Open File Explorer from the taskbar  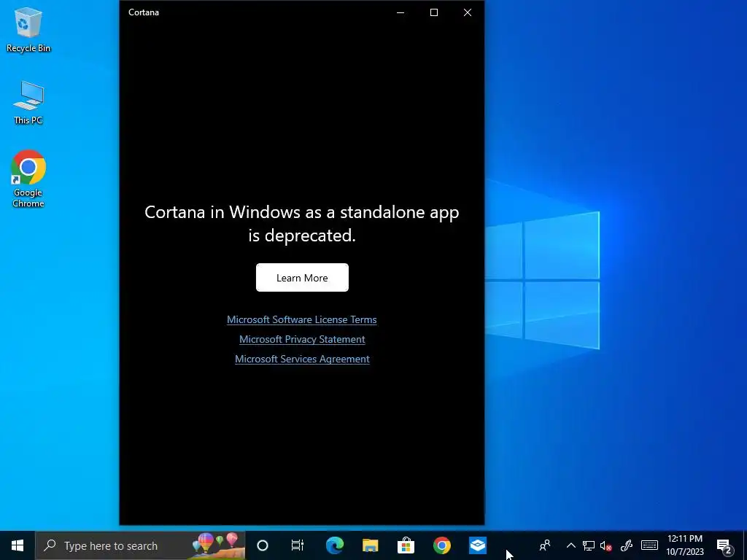370,545
